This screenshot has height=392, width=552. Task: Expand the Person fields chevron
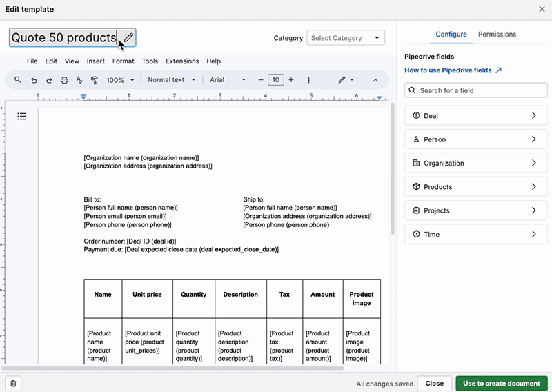533,139
